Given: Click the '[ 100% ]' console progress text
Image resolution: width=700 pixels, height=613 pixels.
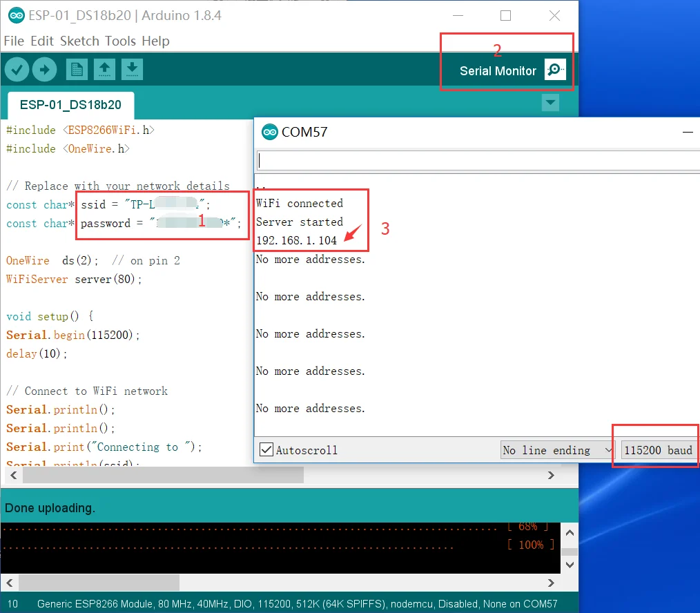Looking at the screenshot, I should pos(531,545).
